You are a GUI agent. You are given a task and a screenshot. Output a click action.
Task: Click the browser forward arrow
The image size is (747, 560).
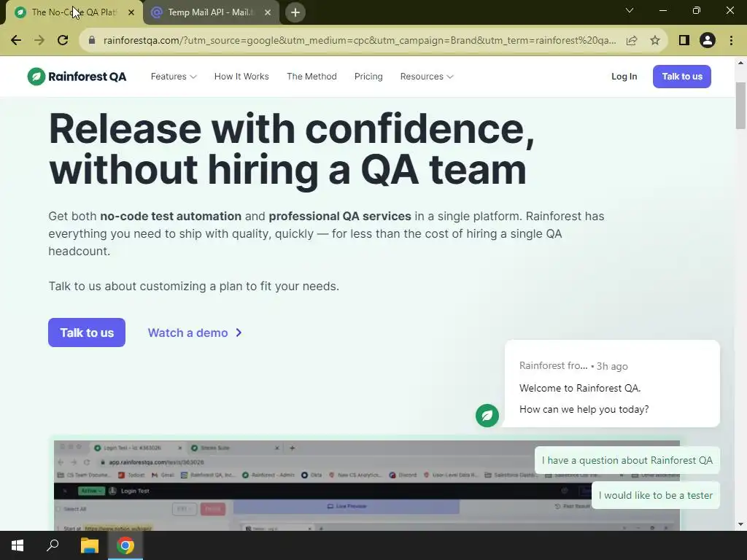[x=39, y=40]
